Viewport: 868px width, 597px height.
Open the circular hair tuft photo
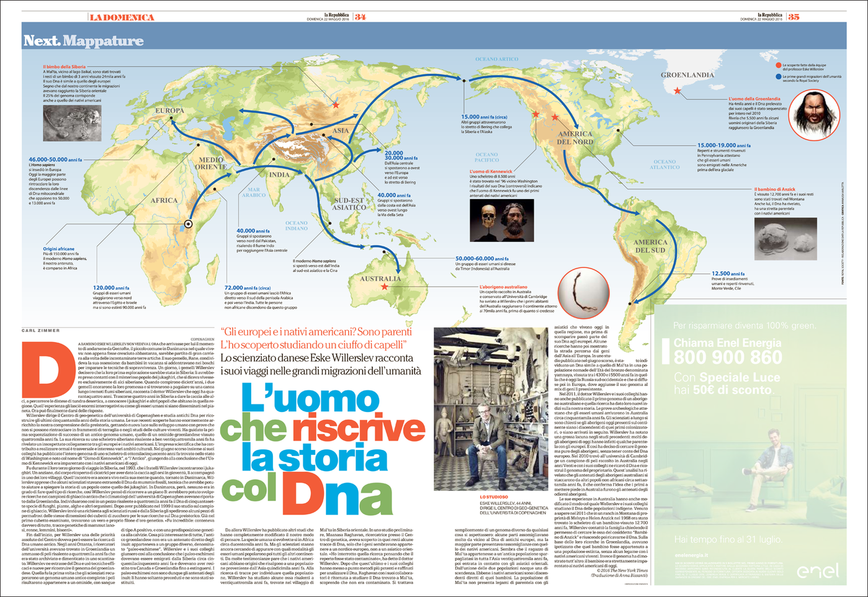coord(583,292)
